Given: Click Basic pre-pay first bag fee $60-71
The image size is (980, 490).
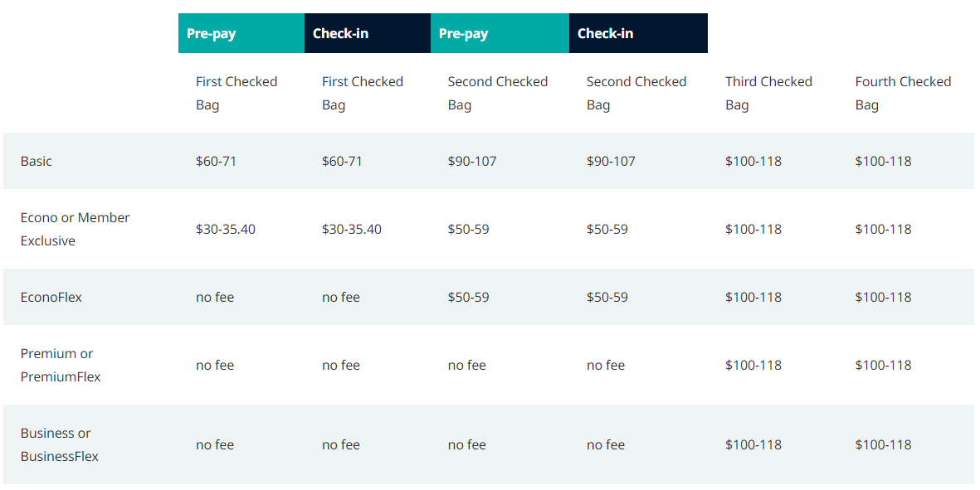Looking at the screenshot, I should (217, 162).
